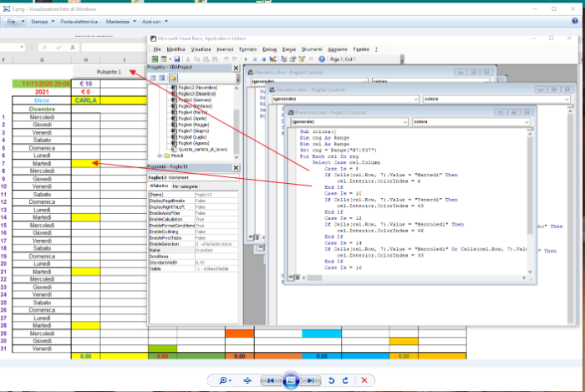Click the VBA toolbar blue help icon

(x=322, y=59)
